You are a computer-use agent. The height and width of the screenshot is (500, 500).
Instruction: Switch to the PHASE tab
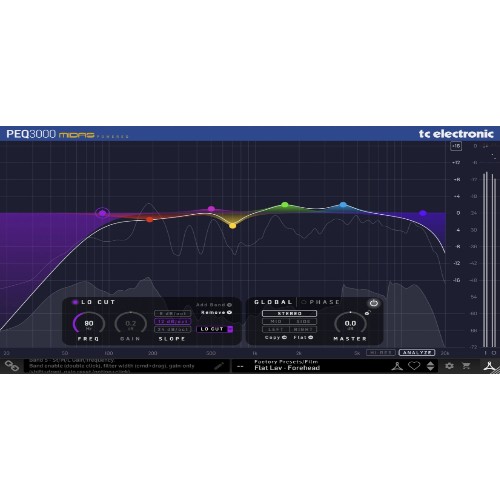[x=325, y=302]
